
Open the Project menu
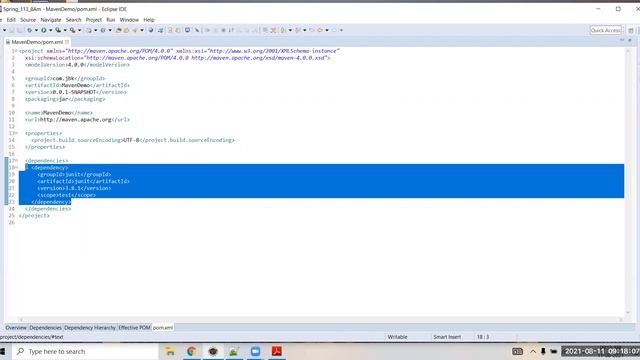93,20
